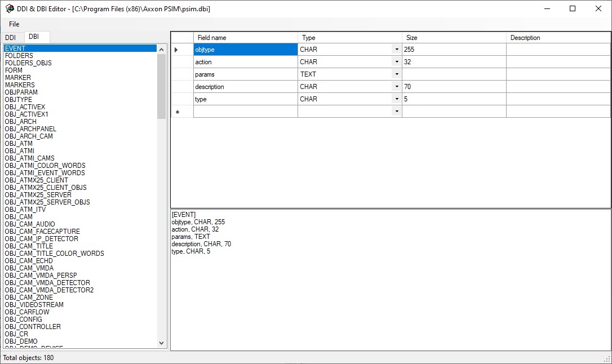Click the DDI & DBI Editor app icon
612x364 pixels.
point(10,9)
